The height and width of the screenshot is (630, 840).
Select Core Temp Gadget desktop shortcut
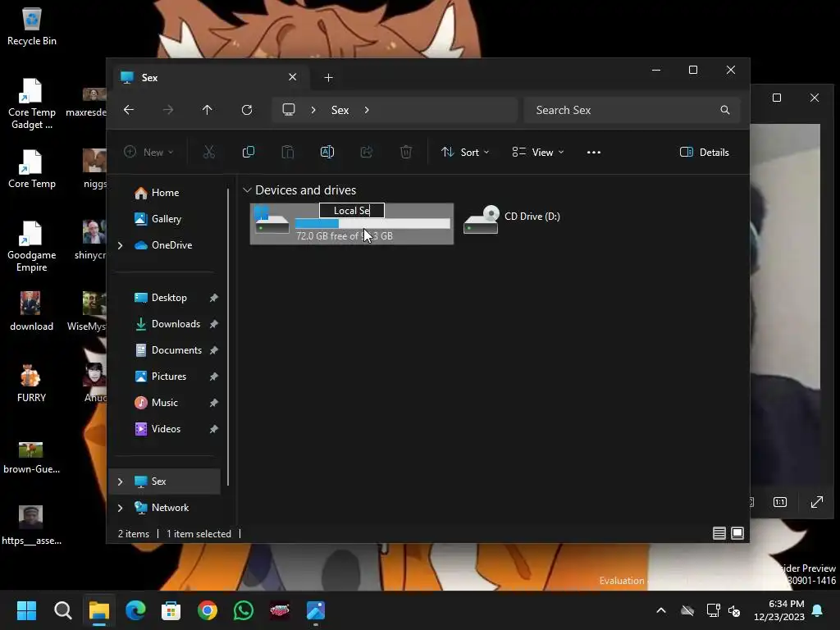pyautogui.click(x=31, y=104)
